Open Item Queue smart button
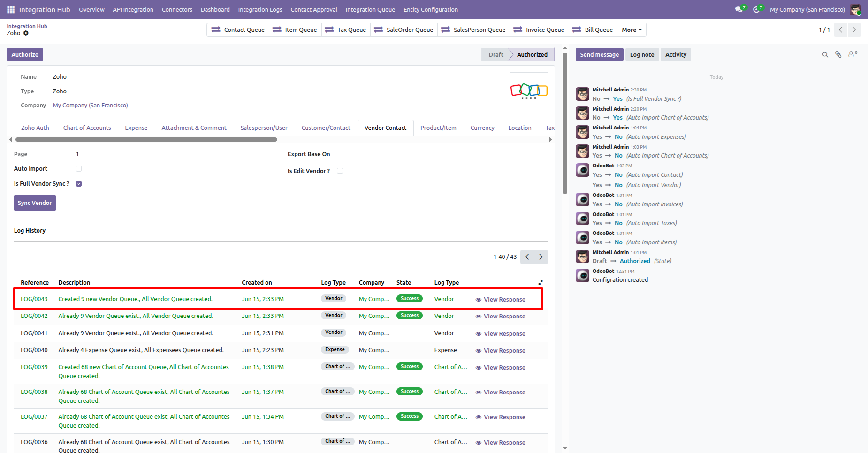Image resolution: width=868 pixels, height=453 pixels. coord(295,30)
